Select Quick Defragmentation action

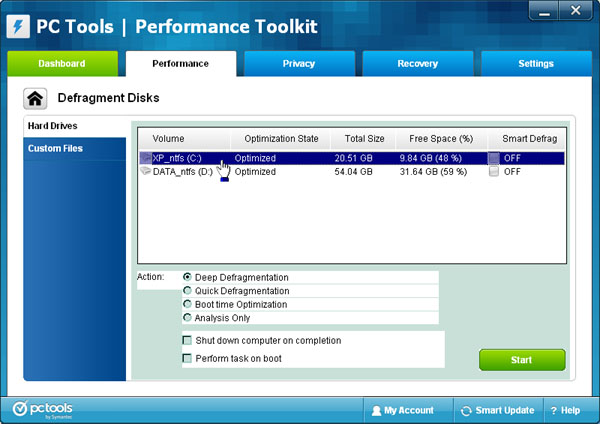click(x=187, y=291)
